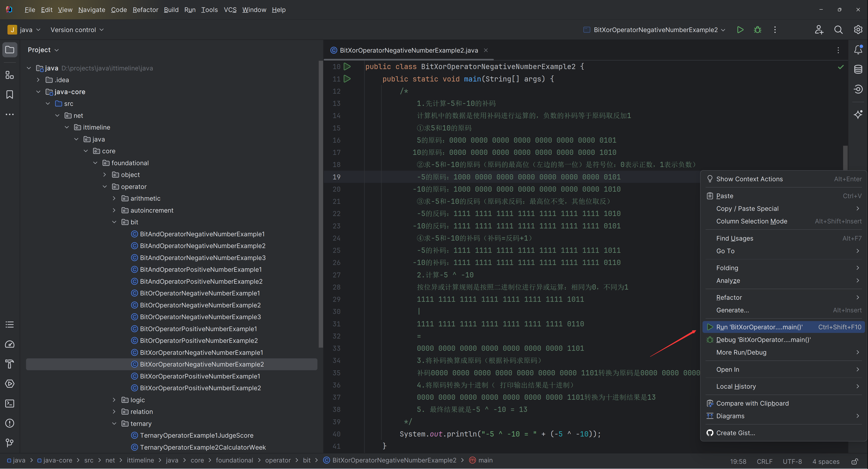Open Database tool window icon
Screen dimensions: 868x469
[858, 69]
